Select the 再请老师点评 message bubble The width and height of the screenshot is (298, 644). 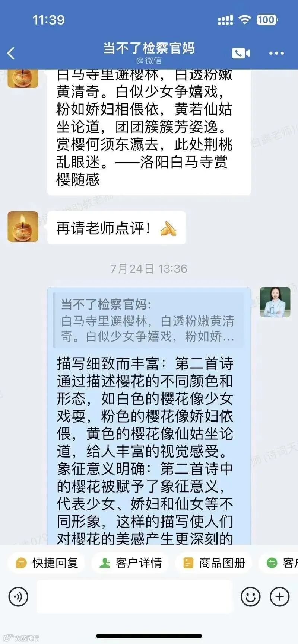117,228
